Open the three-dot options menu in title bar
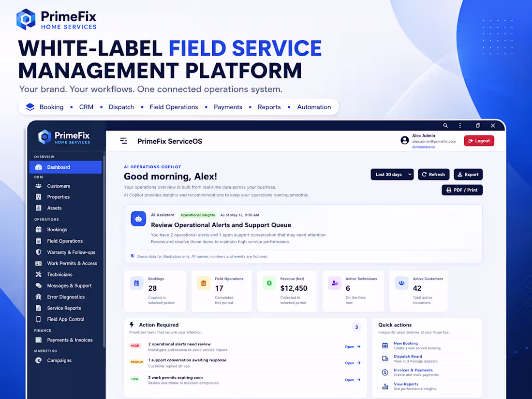The image size is (532, 399). point(460,126)
